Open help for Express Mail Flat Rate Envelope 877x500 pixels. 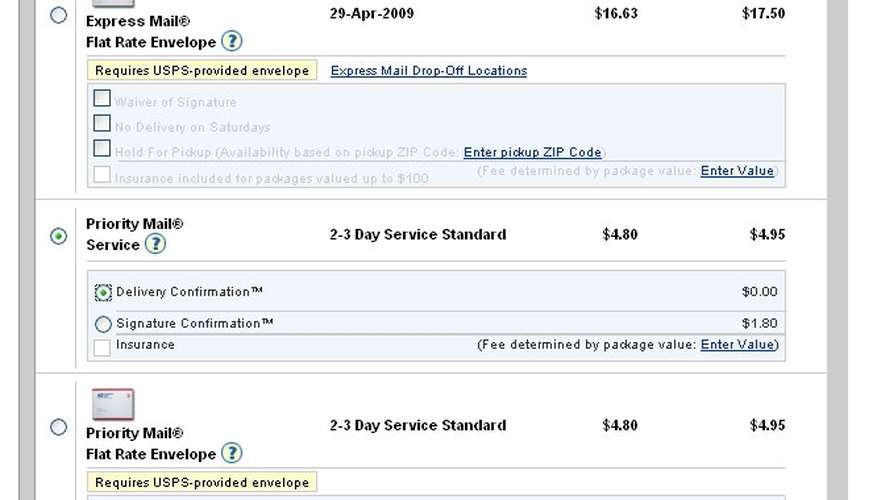pyautogui.click(x=232, y=41)
